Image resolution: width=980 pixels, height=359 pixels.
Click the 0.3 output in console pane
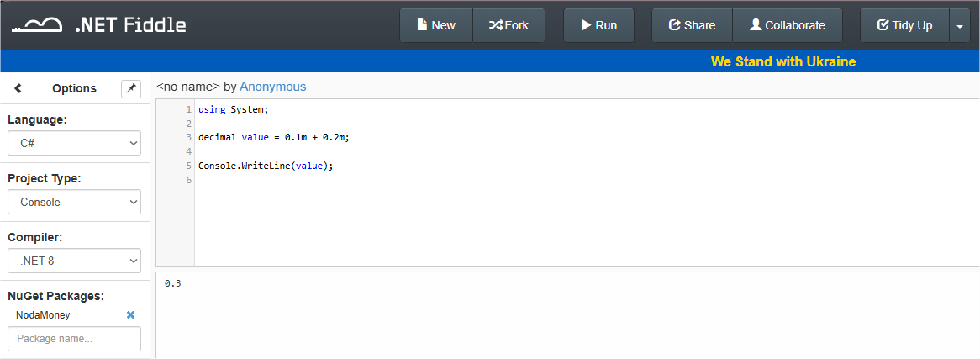[173, 284]
